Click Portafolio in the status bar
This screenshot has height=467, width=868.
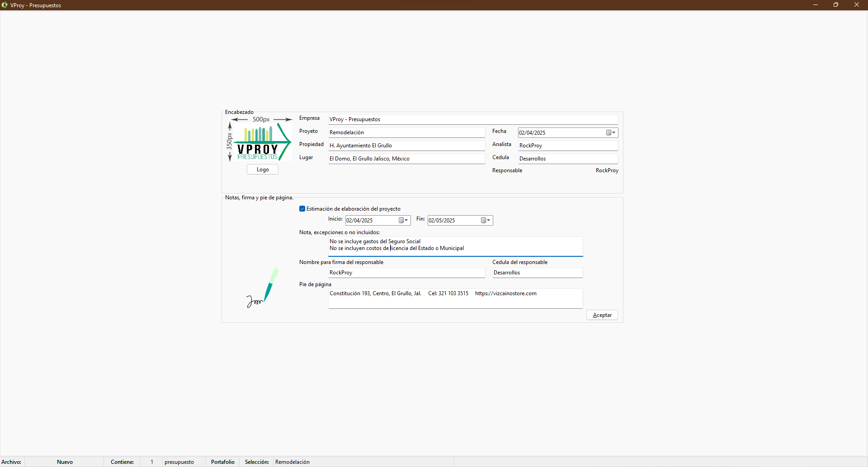pyautogui.click(x=223, y=462)
